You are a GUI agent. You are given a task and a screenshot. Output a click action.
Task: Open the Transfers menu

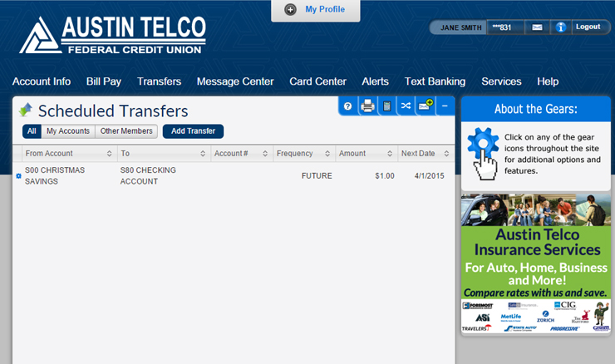159,81
